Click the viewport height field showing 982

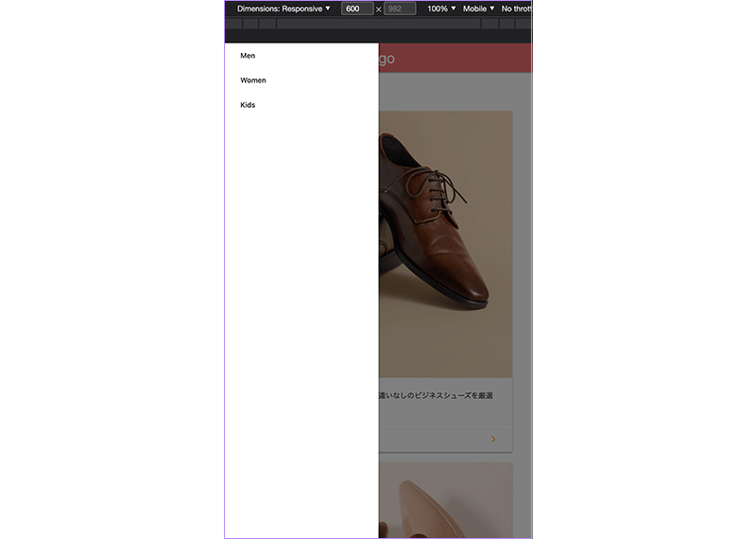(399, 9)
